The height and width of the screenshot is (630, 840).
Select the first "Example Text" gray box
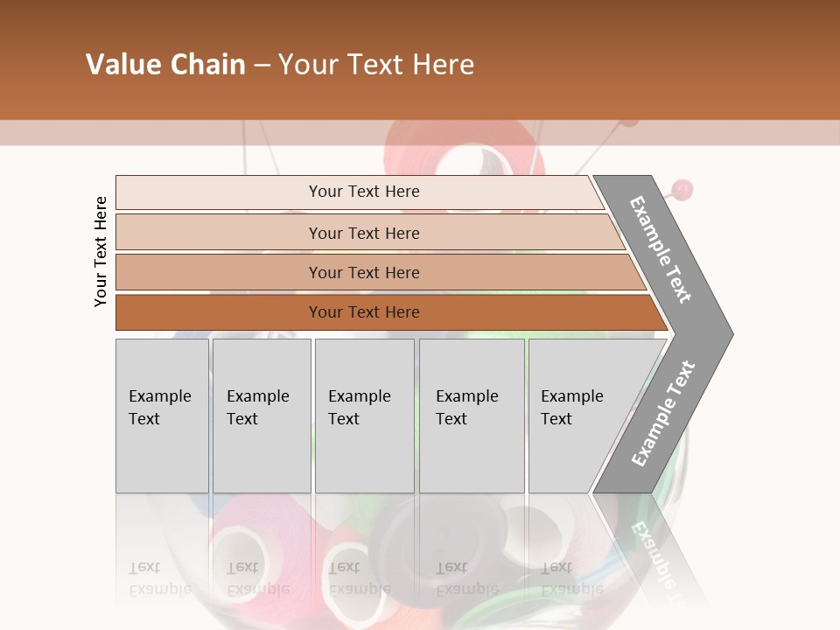point(162,416)
